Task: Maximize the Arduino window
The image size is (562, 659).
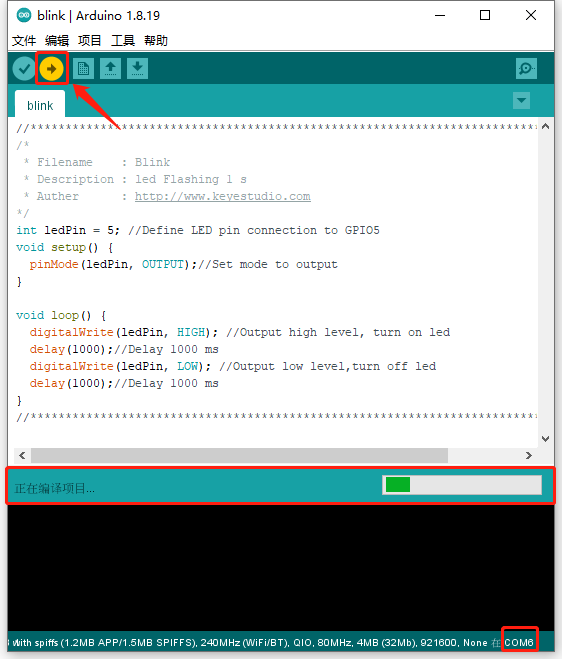Action: coord(485,16)
